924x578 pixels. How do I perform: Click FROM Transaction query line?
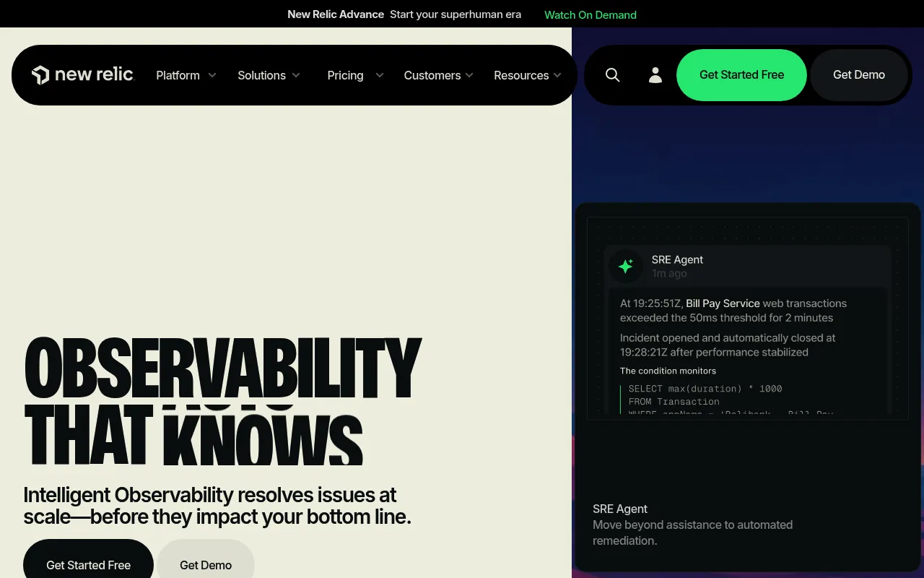(x=674, y=402)
